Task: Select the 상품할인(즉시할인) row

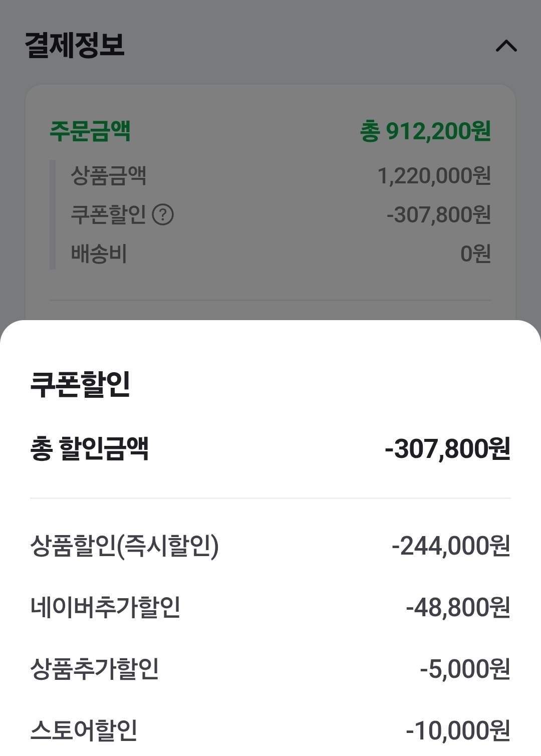Action: [x=125, y=546]
